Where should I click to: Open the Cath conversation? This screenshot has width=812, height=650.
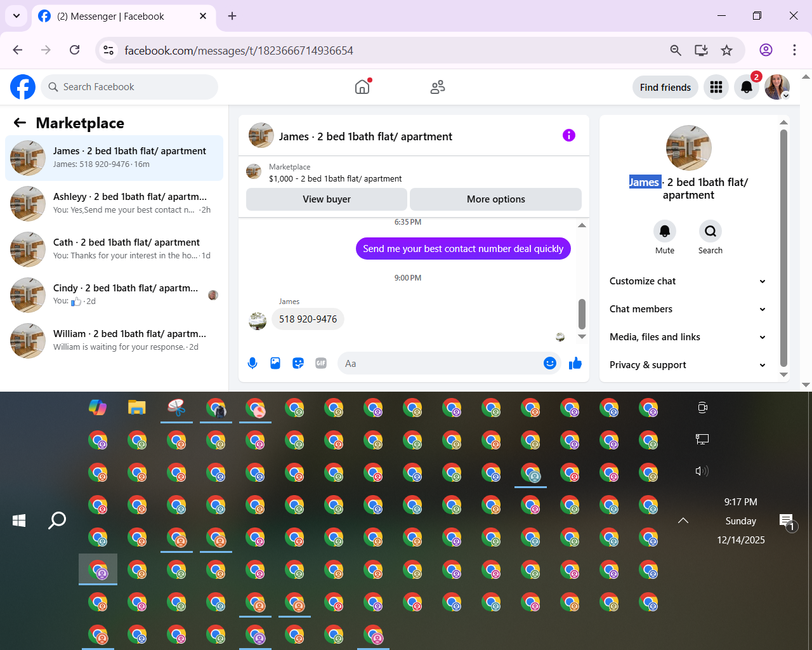pyautogui.click(x=114, y=249)
